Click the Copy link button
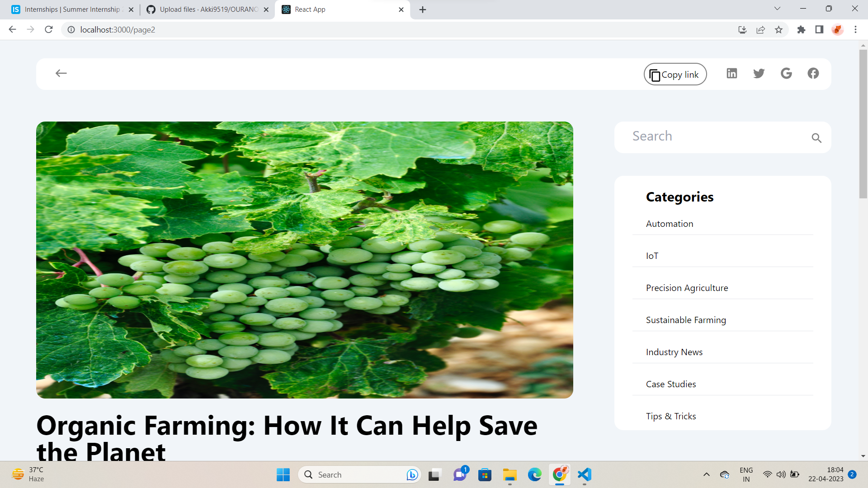Image resolution: width=868 pixels, height=488 pixels. (675, 74)
